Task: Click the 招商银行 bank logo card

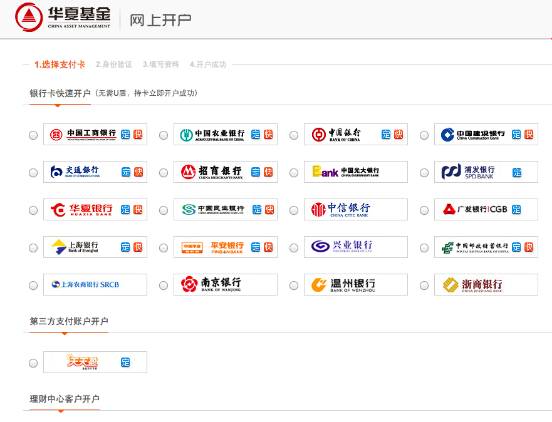Action: pos(225,172)
